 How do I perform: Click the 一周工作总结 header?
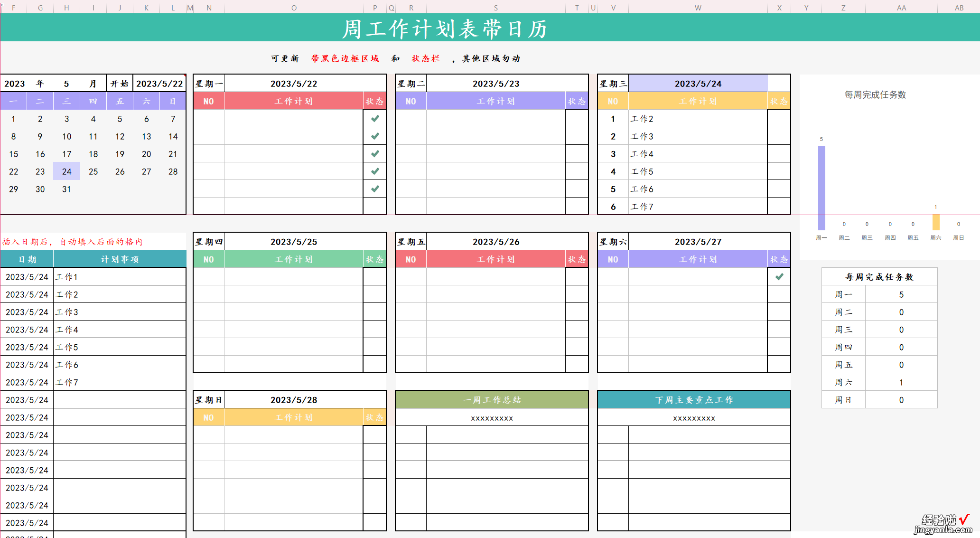(492, 400)
